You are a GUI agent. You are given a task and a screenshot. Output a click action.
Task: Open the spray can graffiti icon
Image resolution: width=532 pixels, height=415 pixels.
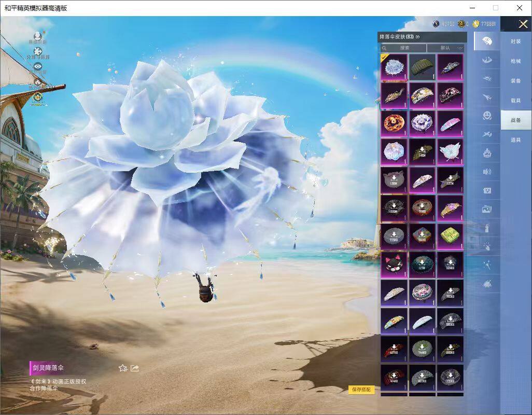(x=487, y=228)
